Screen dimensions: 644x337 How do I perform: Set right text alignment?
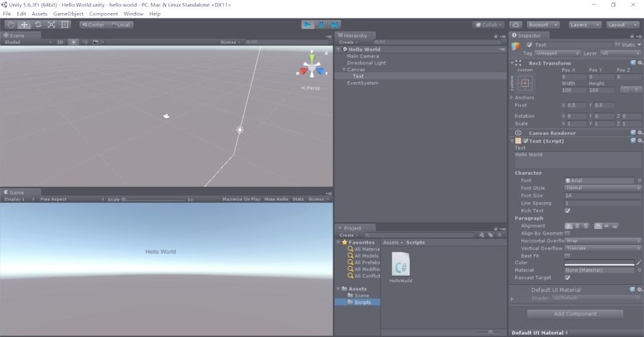586,226
